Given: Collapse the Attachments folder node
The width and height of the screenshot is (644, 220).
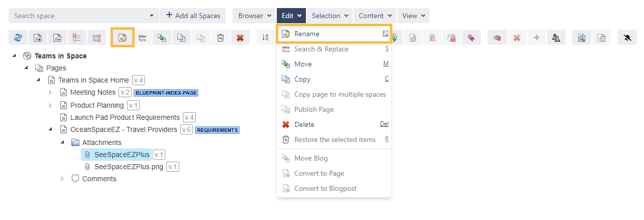Looking at the screenshot, I should pos(62,142).
